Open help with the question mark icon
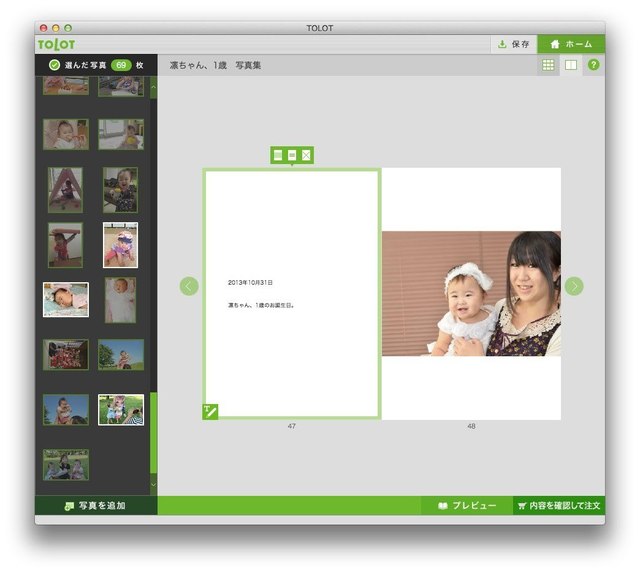This screenshot has height=573, width=640. tap(594, 65)
